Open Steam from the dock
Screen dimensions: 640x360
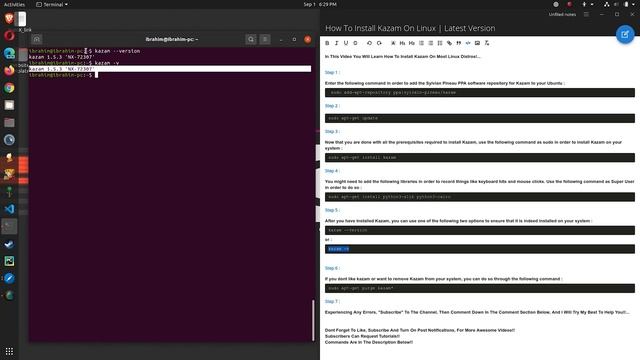coord(9,244)
